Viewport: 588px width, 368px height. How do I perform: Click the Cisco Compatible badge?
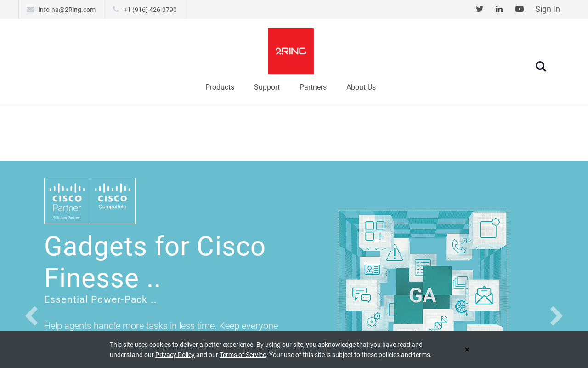pos(113,201)
